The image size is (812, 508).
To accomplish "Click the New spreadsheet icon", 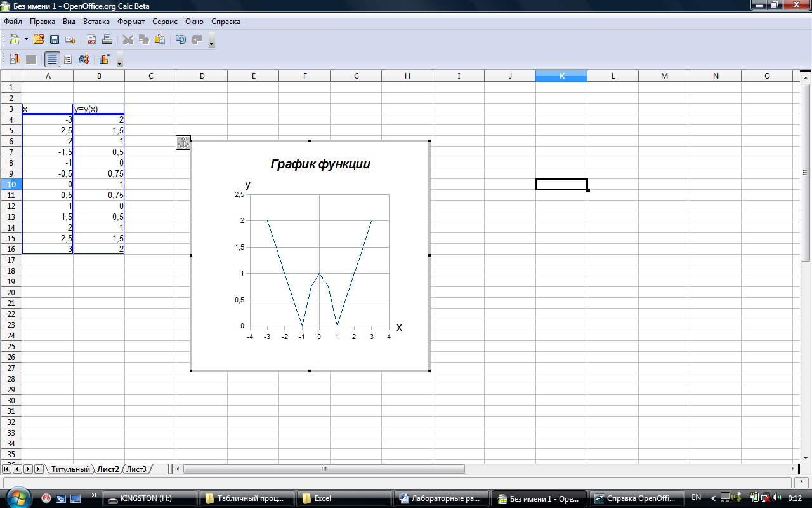I will (x=14, y=39).
